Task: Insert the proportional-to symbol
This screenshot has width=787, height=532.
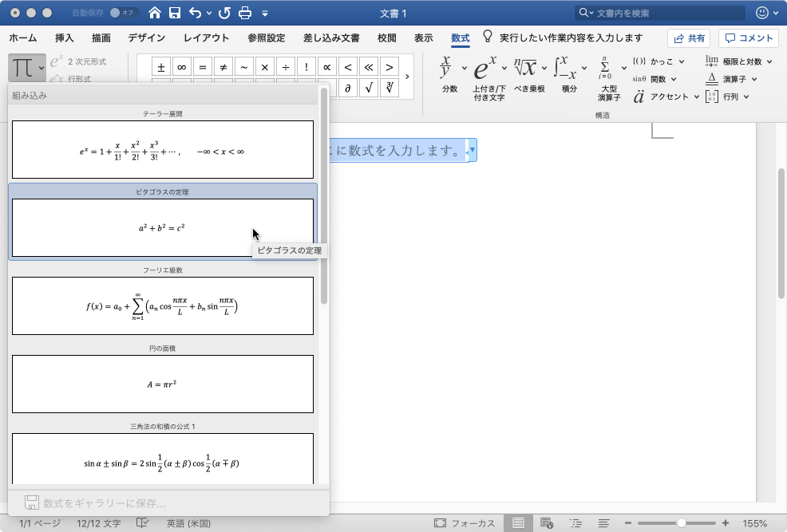Action: point(327,67)
